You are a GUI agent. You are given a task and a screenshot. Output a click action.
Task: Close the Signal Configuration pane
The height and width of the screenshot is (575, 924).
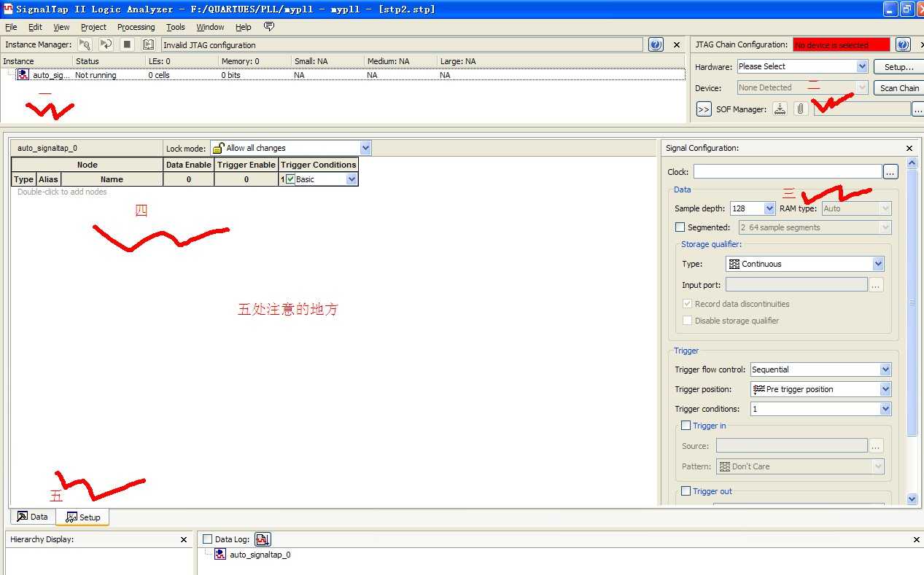(909, 148)
